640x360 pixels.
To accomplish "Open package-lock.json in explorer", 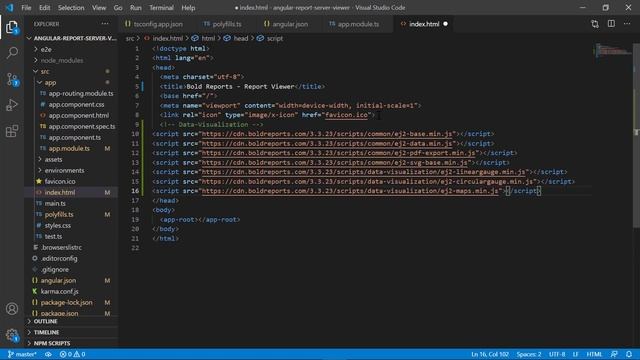I will click(67, 303).
